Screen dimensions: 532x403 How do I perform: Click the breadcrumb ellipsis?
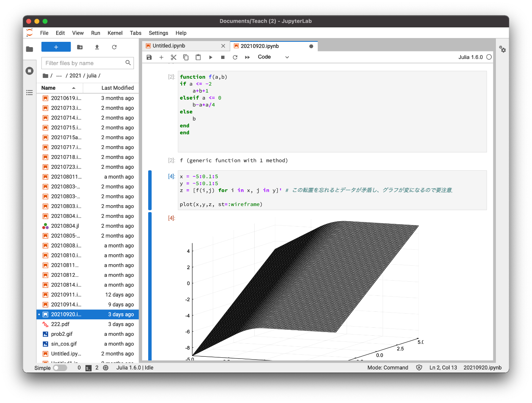(59, 76)
